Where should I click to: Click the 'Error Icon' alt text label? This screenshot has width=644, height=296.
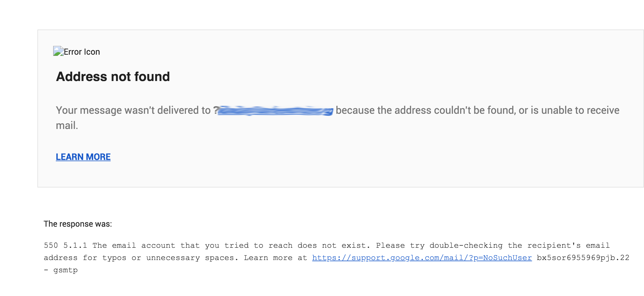tap(81, 52)
